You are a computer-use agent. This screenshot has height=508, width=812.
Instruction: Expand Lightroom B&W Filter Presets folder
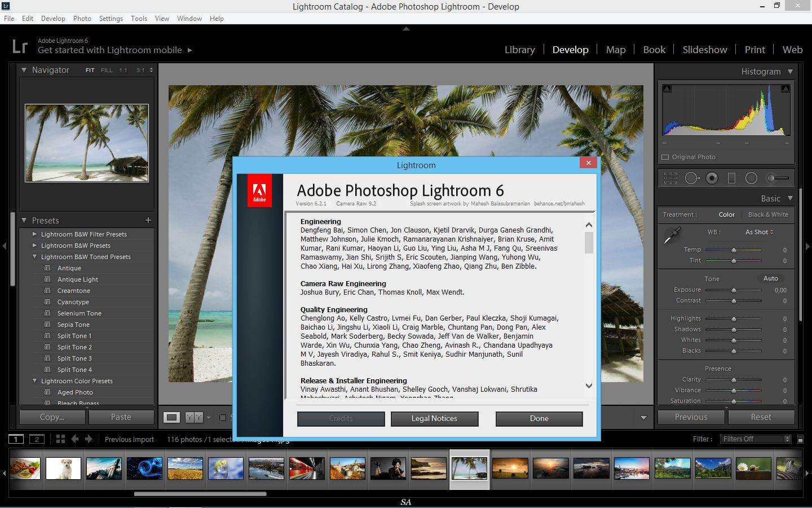[x=34, y=234]
